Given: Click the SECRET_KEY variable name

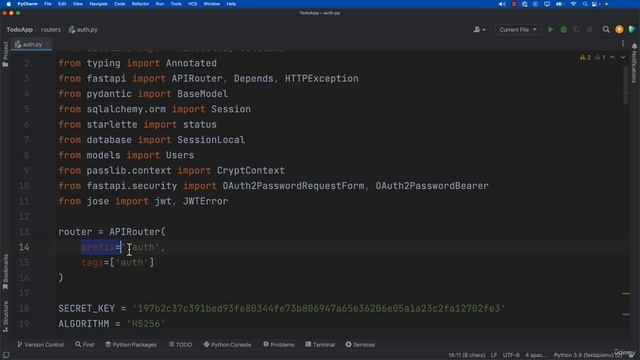Looking at the screenshot, I should click(x=87, y=308).
